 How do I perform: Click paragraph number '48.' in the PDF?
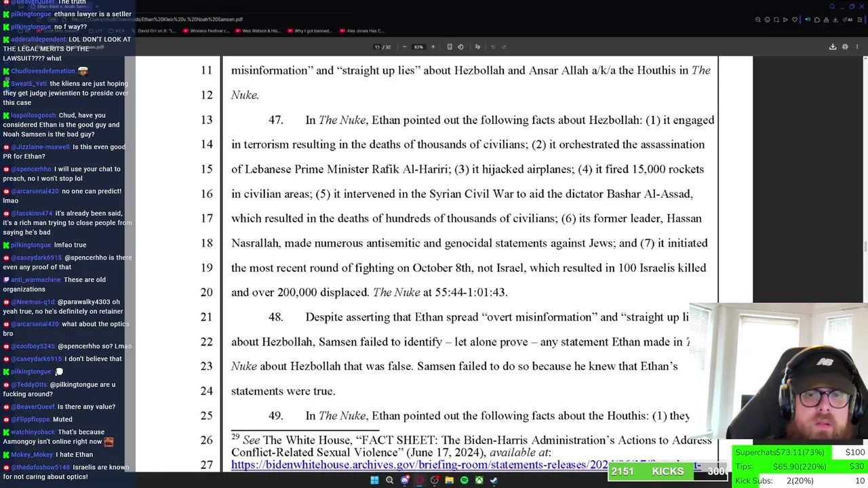pyautogui.click(x=275, y=317)
